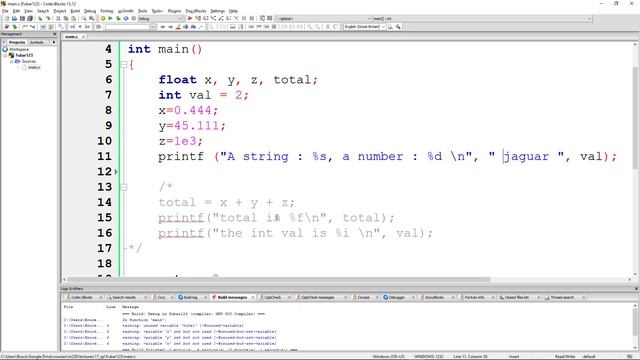Open the Debug menu

90,11
